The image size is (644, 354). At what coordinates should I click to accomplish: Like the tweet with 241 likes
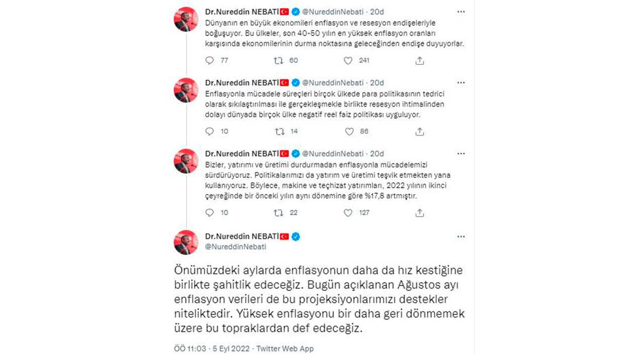348,60
